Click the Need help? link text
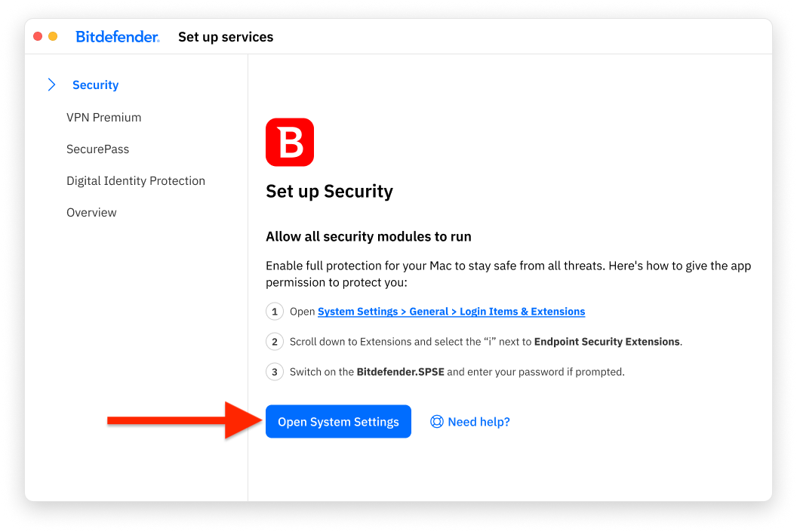Image resolution: width=797 pixels, height=532 pixels. tap(479, 422)
